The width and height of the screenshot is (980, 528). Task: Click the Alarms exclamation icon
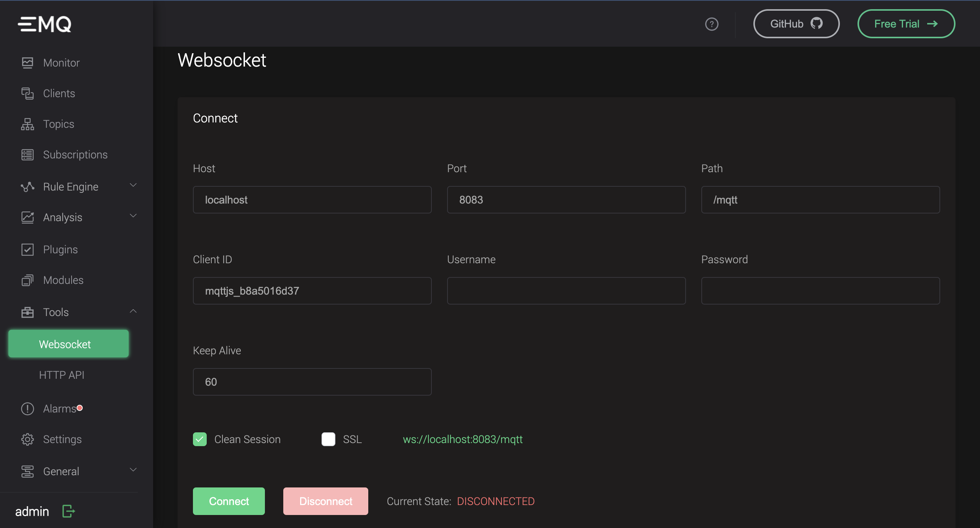click(x=28, y=409)
